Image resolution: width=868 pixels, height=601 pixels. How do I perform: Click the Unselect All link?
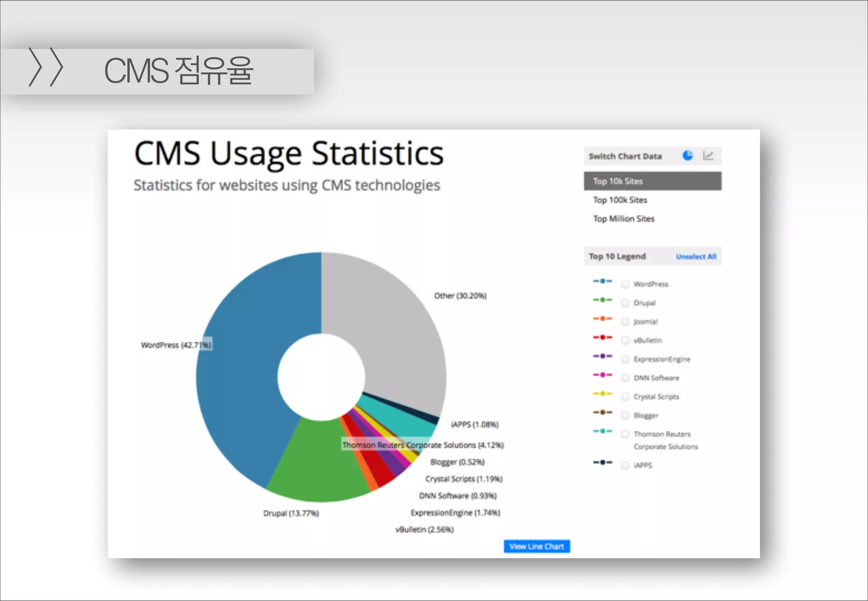[x=696, y=256]
